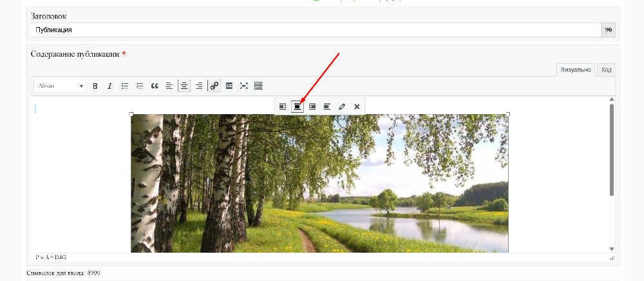Image resolution: width=644 pixels, height=281 pixels.
Task: Edit the image with the pencil icon
Action: point(342,107)
